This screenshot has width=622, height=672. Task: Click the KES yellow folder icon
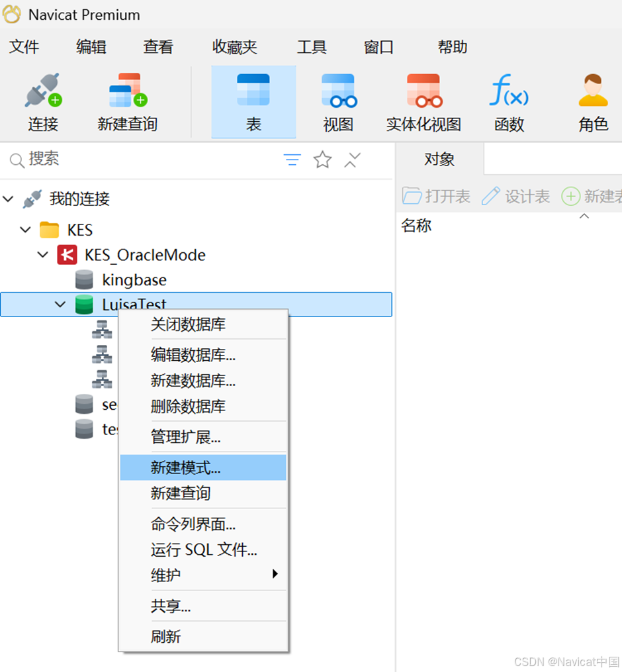click(49, 230)
